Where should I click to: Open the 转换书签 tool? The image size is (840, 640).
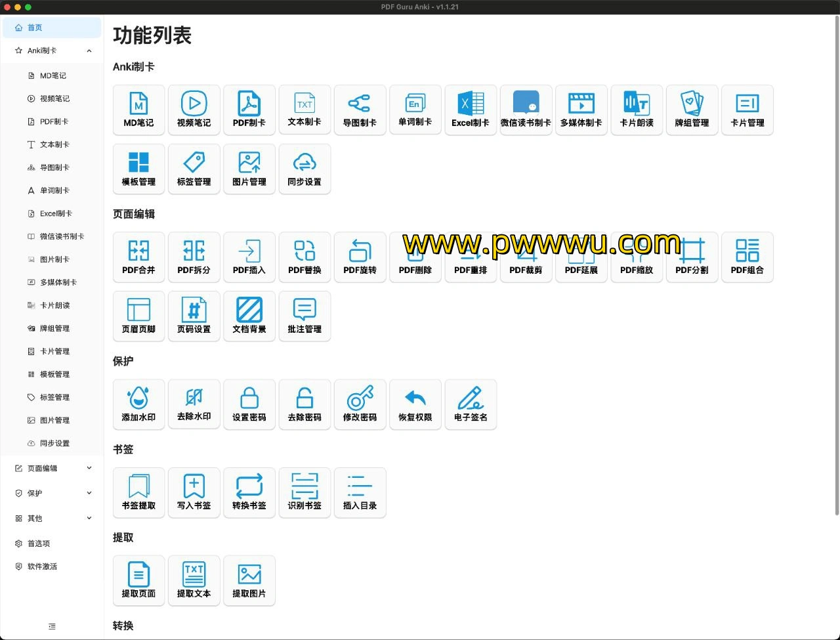click(249, 492)
